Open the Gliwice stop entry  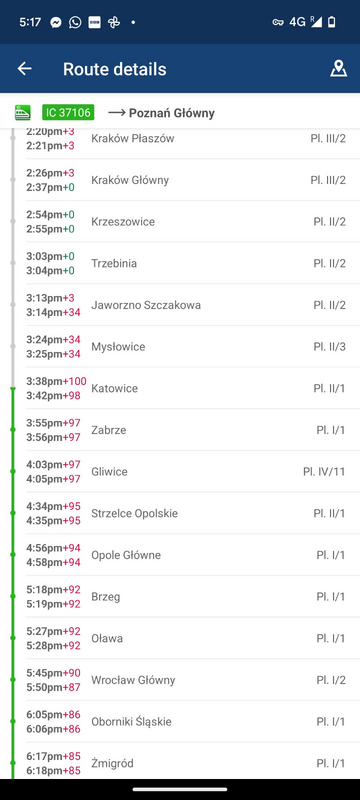pyautogui.click(x=187, y=471)
